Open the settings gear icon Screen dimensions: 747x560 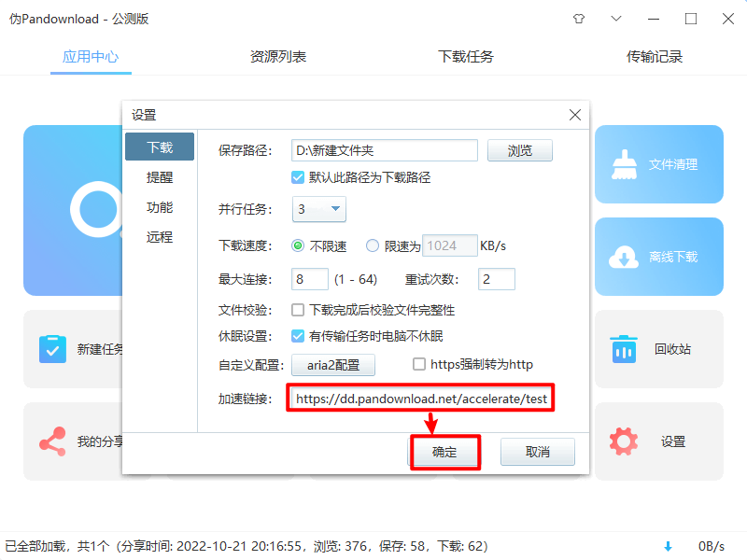[623, 441]
